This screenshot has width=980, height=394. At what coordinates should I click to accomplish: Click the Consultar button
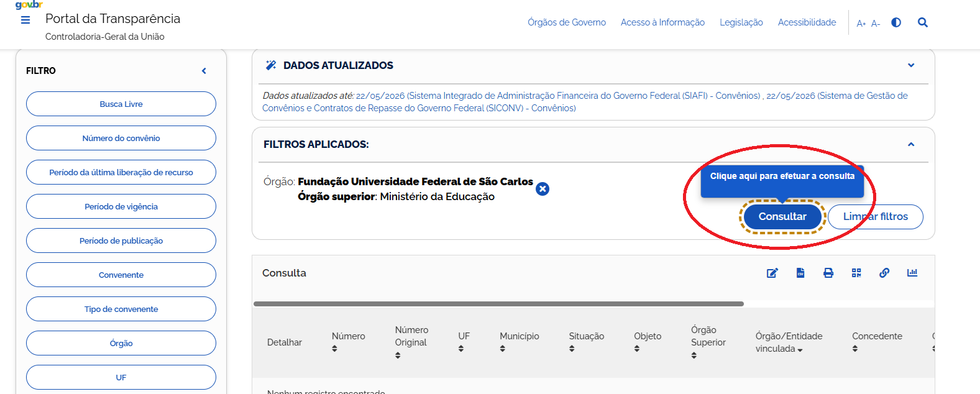(x=782, y=216)
